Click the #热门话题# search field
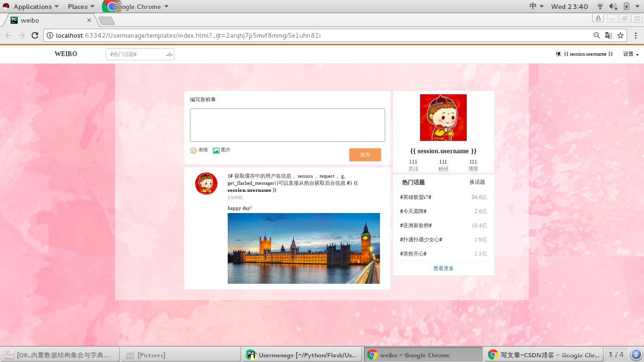 140,54
